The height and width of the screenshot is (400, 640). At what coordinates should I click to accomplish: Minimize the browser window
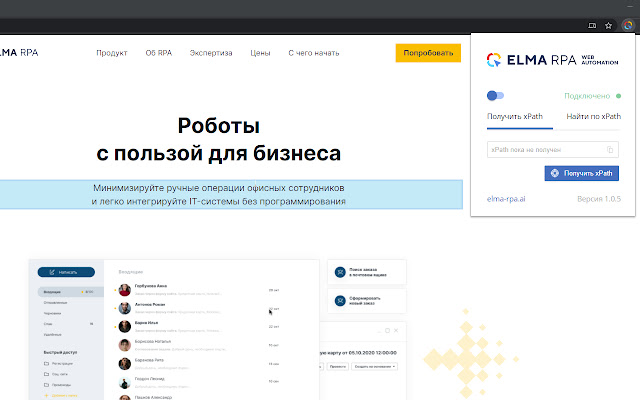point(632,6)
